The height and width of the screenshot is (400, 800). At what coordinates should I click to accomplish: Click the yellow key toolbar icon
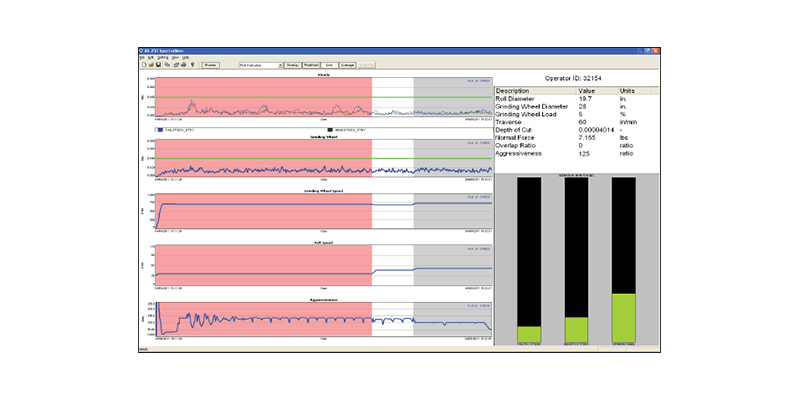click(193, 65)
